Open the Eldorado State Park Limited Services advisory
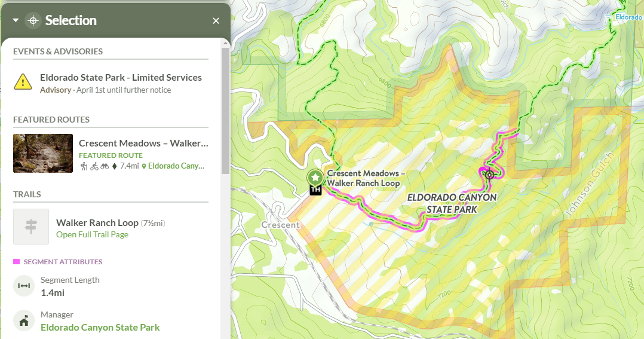Viewport: 644px width, 339px height. 121,78
